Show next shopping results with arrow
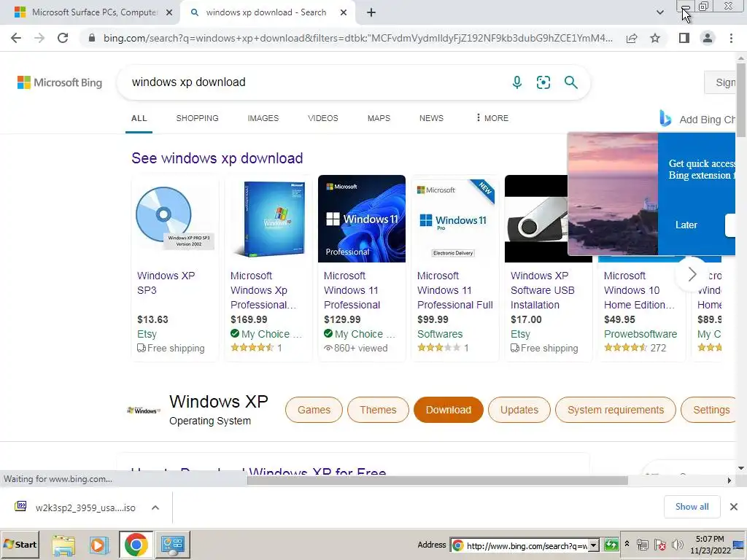Viewport: 747px width, 560px height. [692, 274]
